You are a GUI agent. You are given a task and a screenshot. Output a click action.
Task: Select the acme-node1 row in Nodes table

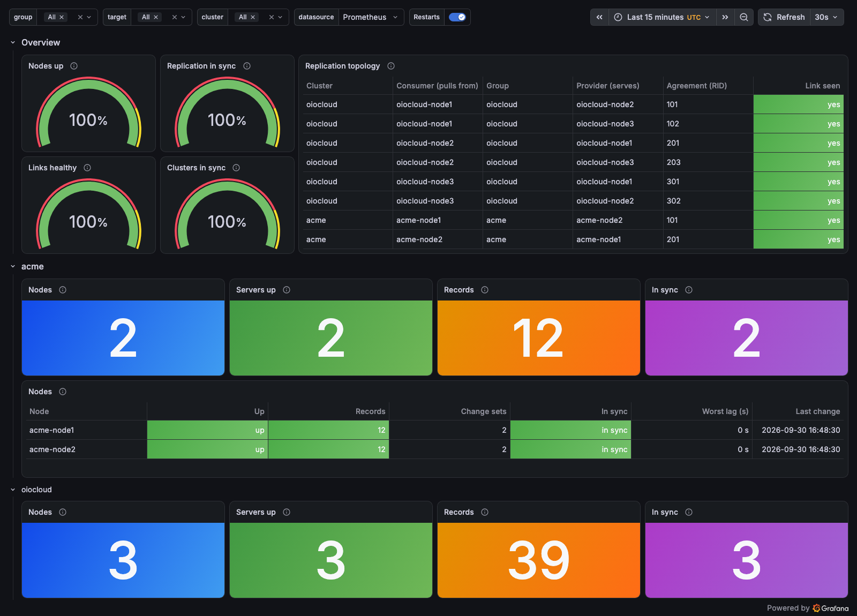(434, 430)
